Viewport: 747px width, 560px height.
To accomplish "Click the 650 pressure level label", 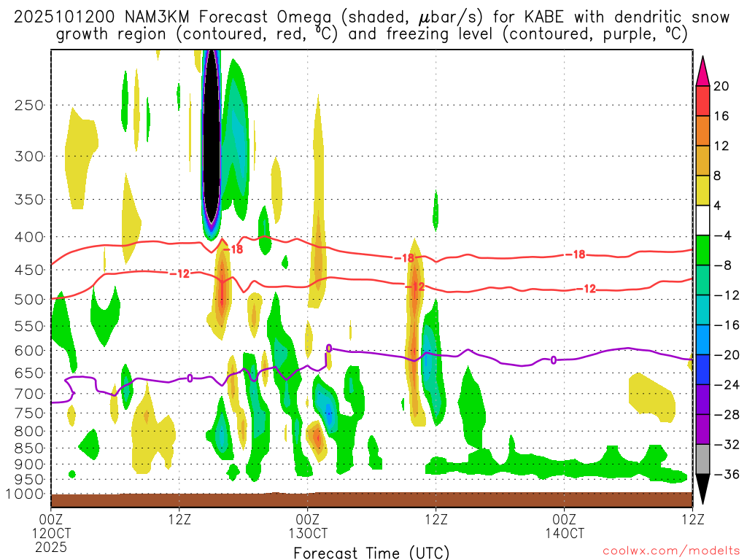I will pos(29,373).
